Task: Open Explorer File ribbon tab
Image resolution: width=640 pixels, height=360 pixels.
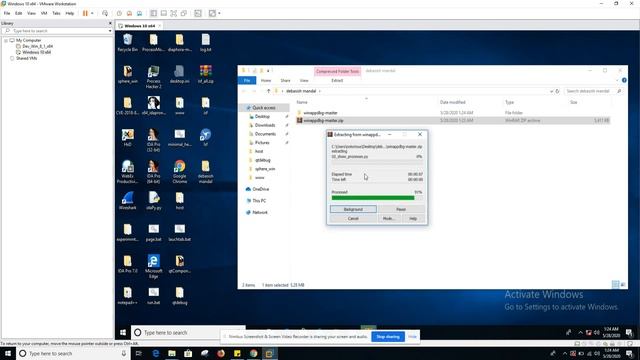Action: tap(247, 80)
